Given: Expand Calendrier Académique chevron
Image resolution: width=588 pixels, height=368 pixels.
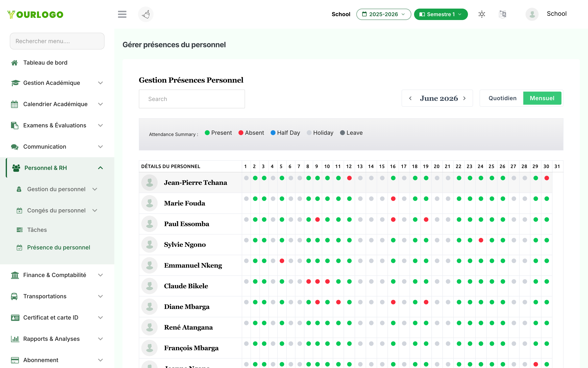Looking at the screenshot, I should 100,104.
